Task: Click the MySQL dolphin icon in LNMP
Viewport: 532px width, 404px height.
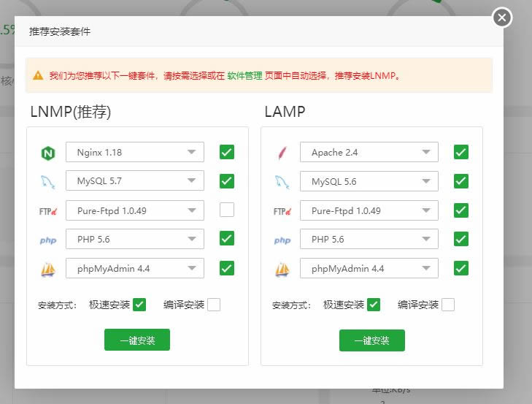Action: 48,182
